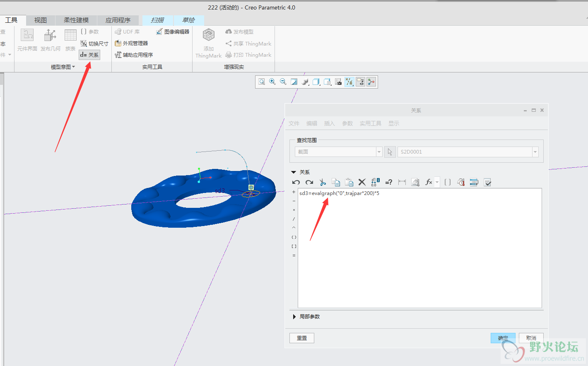The height and width of the screenshot is (366, 588).
Task: Click the 重置 reset button
Action: 302,338
